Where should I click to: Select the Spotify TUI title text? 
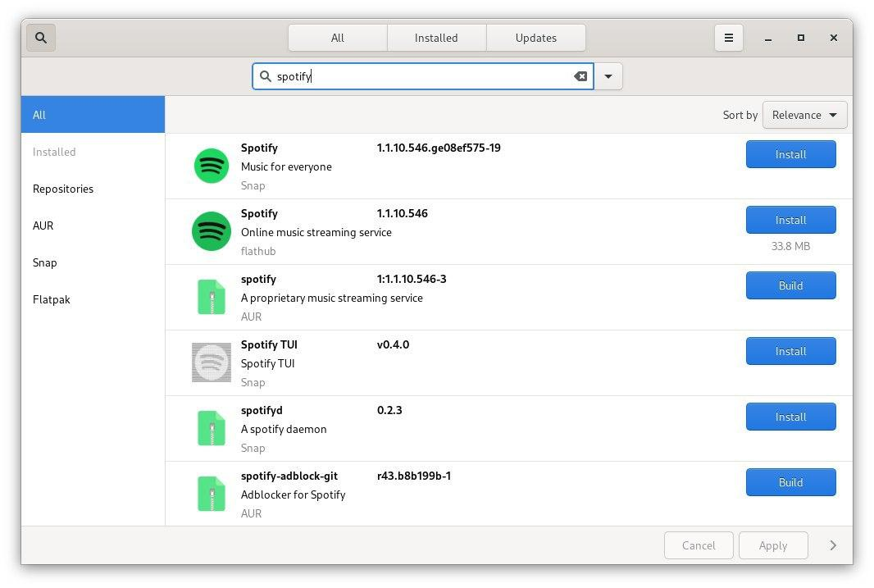pyautogui.click(x=269, y=344)
